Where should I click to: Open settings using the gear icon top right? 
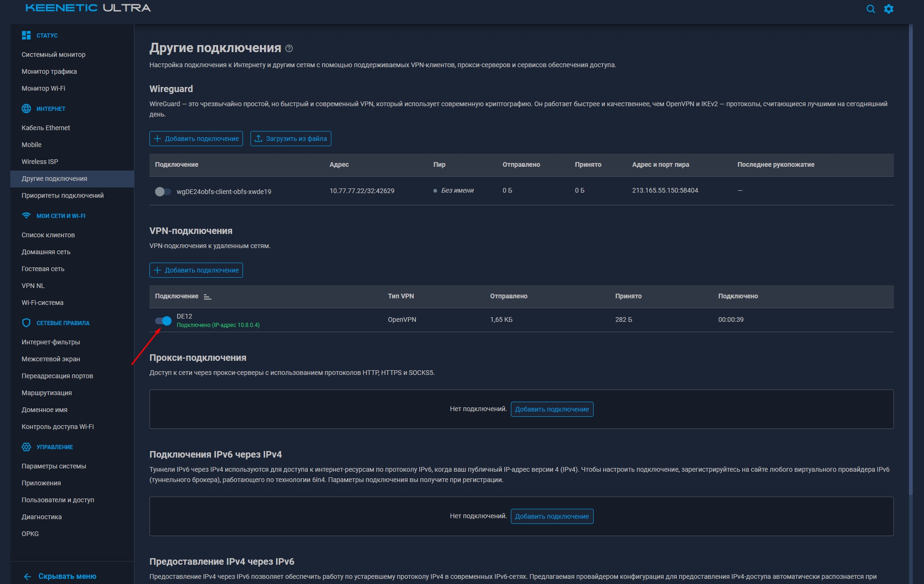[x=889, y=9]
